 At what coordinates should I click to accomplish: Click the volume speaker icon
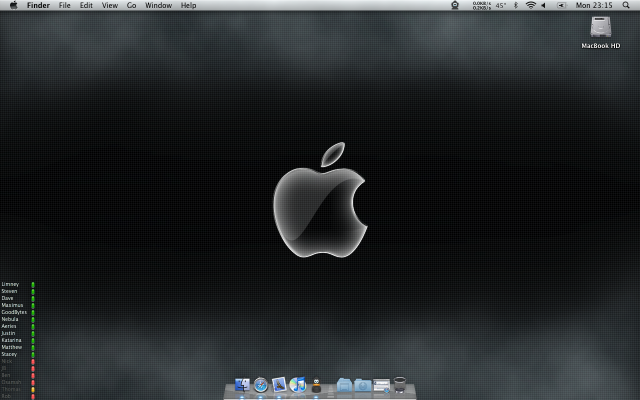(543, 5)
